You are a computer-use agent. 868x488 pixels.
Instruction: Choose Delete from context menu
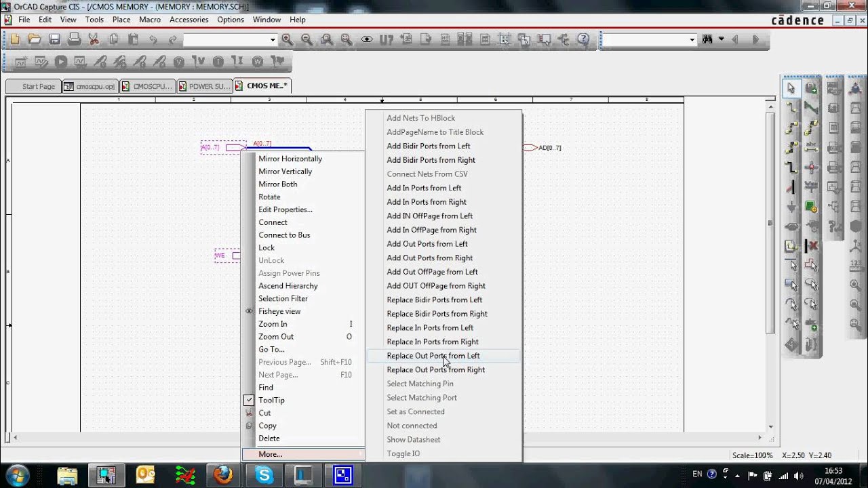point(269,439)
